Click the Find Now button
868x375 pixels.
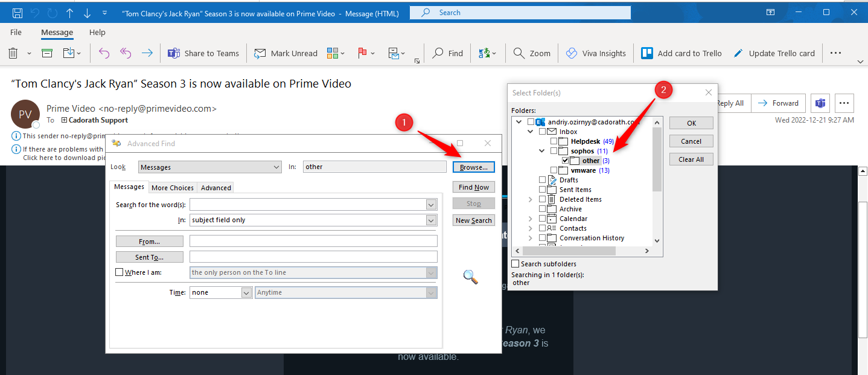click(x=474, y=187)
